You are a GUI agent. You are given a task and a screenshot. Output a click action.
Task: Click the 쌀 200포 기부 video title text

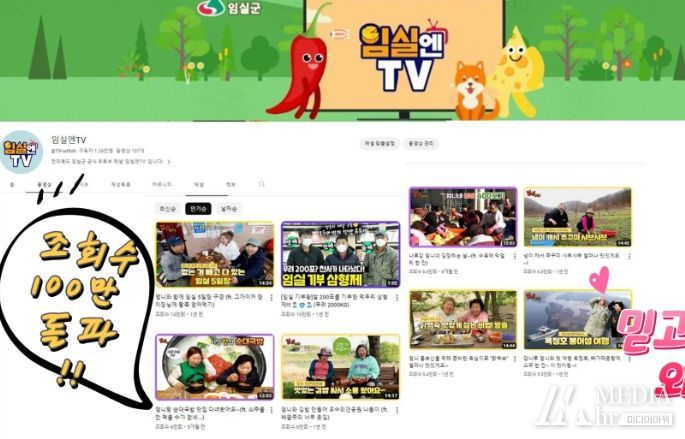[x=334, y=301]
